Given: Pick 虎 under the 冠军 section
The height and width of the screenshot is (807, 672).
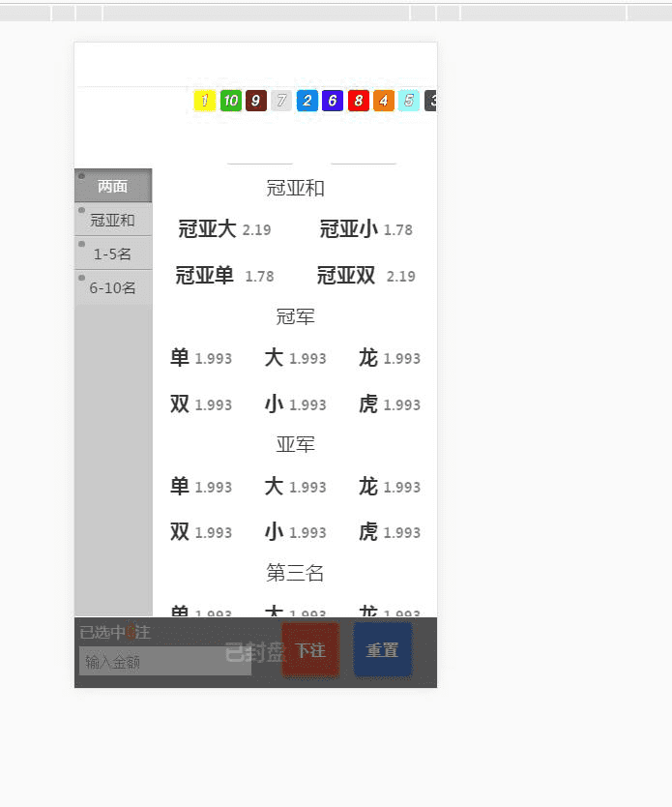Looking at the screenshot, I should click(390, 404).
